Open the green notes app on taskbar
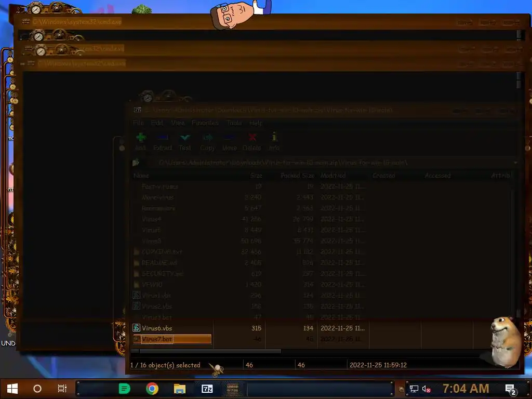 coord(125,389)
